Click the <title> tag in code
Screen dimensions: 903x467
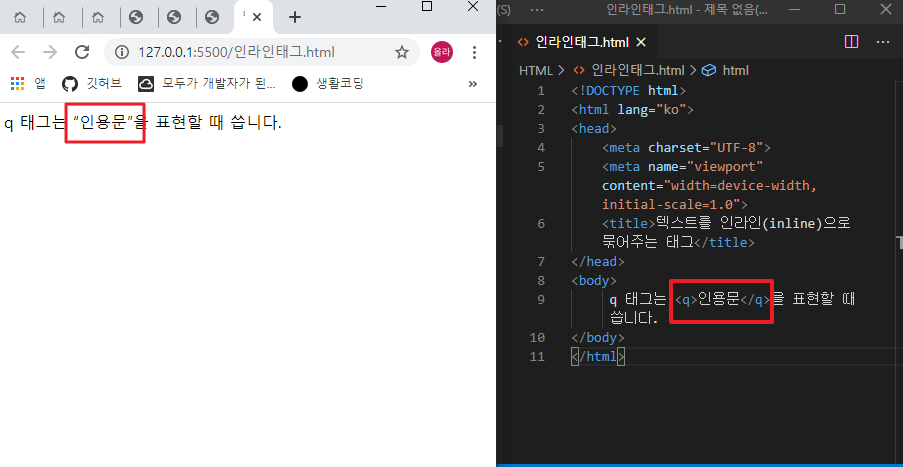(629, 223)
